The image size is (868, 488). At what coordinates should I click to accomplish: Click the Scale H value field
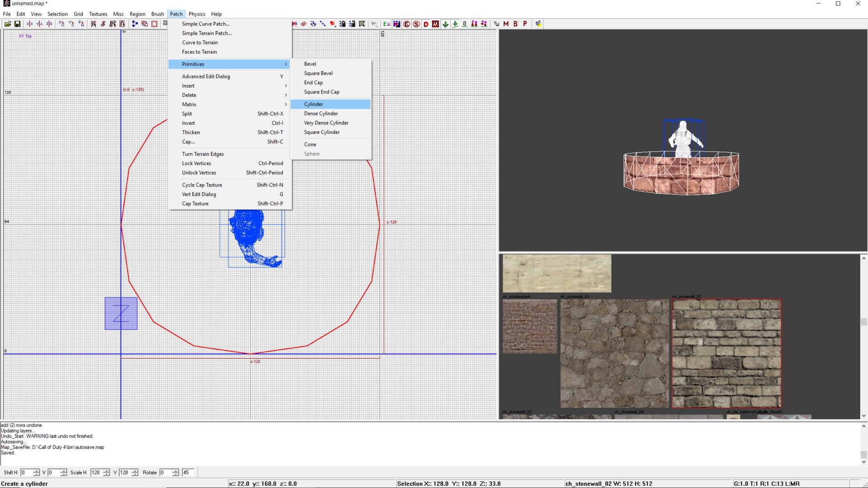(96, 473)
